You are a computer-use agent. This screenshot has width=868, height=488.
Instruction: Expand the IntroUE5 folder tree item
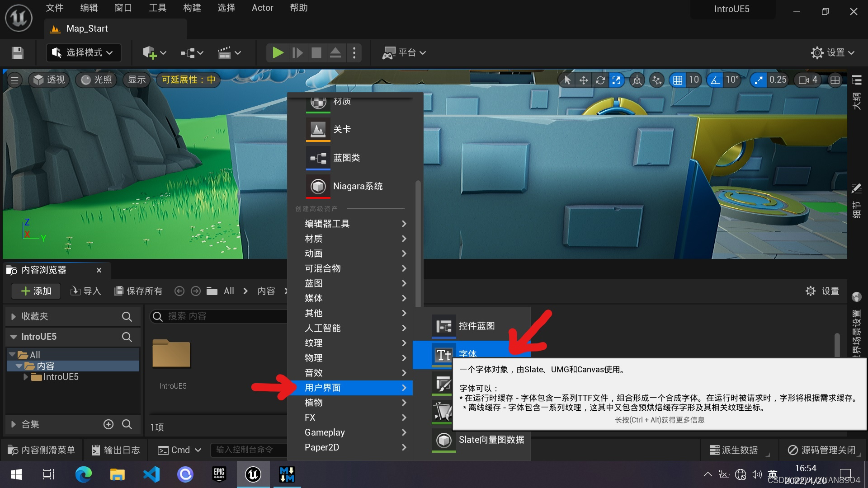coord(26,377)
